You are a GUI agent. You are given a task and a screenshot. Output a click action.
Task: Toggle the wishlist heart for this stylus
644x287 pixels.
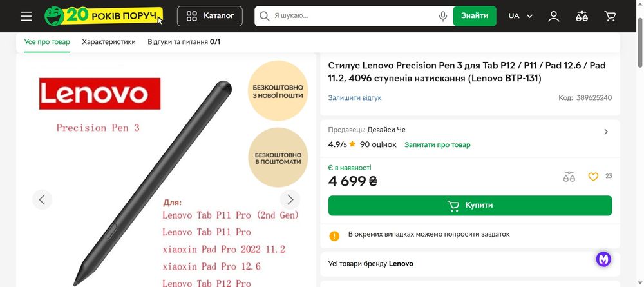[593, 177]
